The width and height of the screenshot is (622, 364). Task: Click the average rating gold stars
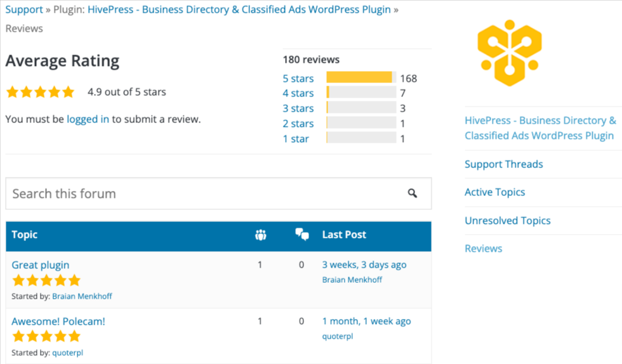[x=40, y=92]
